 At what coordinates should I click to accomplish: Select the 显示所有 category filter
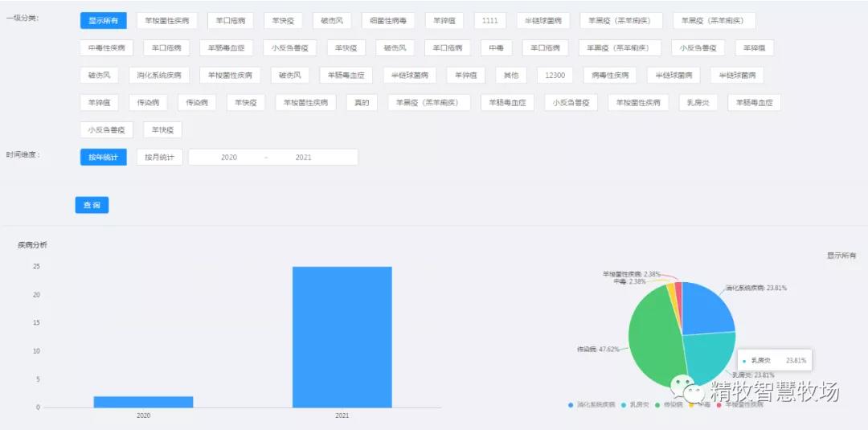tap(103, 20)
